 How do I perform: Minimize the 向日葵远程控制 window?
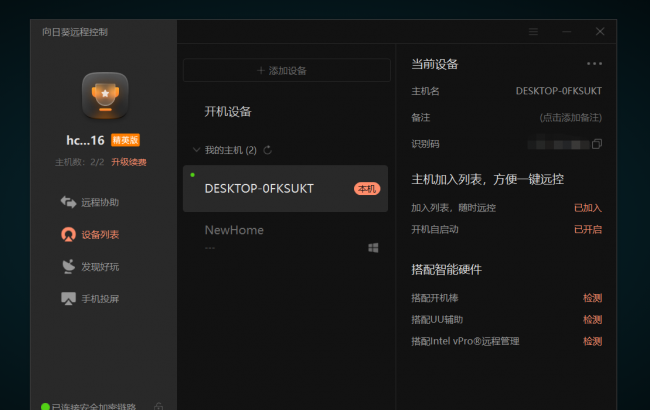pyautogui.click(x=567, y=32)
